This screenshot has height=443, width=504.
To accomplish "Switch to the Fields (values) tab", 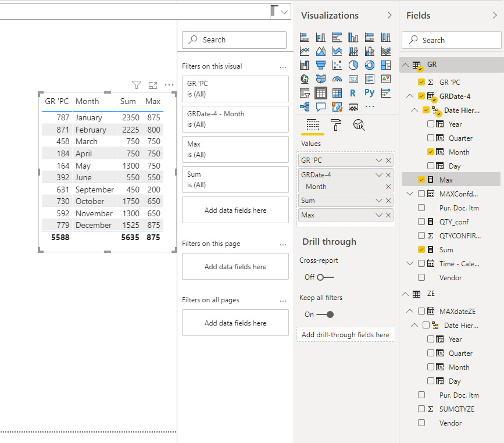I will (x=312, y=125).
